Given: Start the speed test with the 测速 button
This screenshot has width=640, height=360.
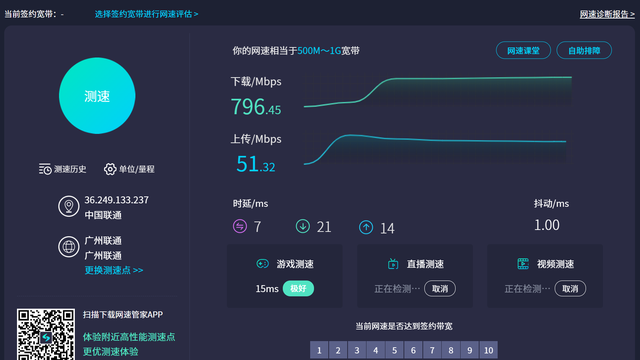Looking at the screenshot, I should pyautogui.click(x=97, y=96).
